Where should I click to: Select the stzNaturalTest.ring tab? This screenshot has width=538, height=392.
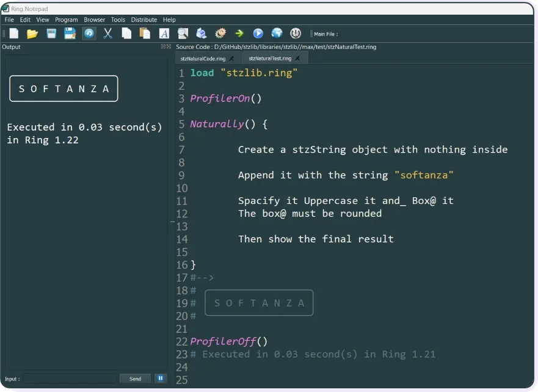tap(270, 58)
